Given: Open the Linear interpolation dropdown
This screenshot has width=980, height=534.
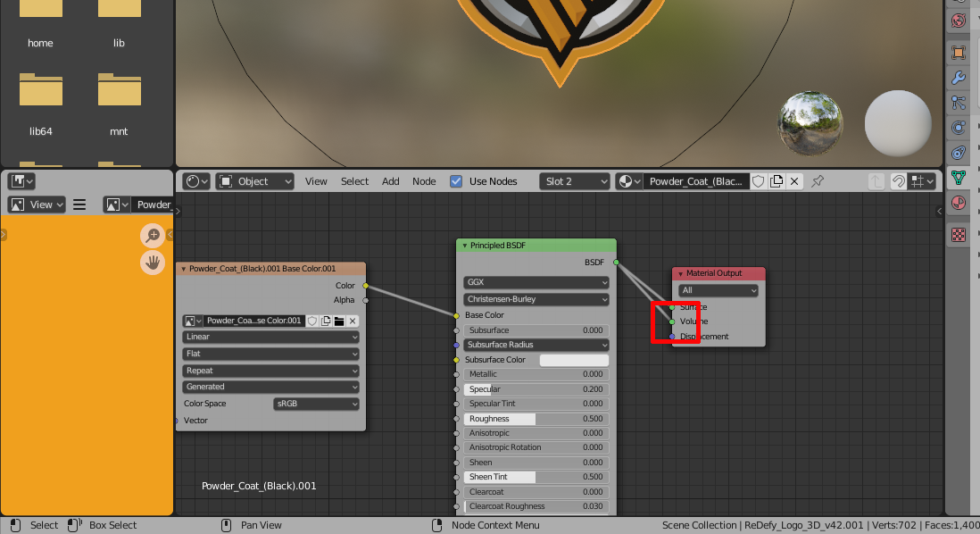Looking at the screenshot, I should (270, 337).
